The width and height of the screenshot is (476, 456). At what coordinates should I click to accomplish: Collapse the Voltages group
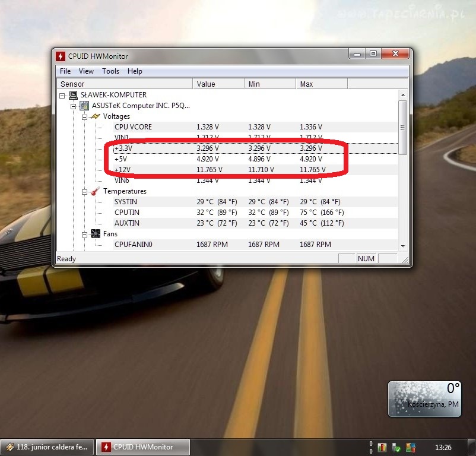coord(84,117)
